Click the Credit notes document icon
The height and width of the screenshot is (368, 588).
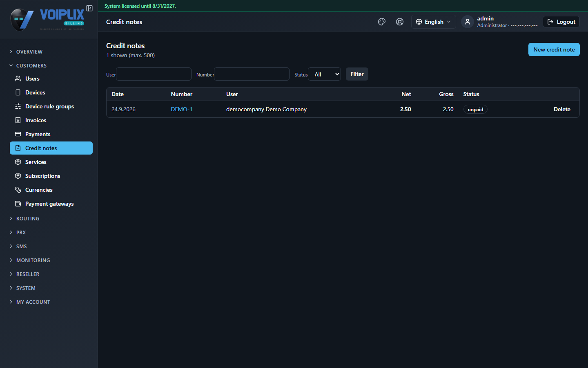[x=18, y=148]
